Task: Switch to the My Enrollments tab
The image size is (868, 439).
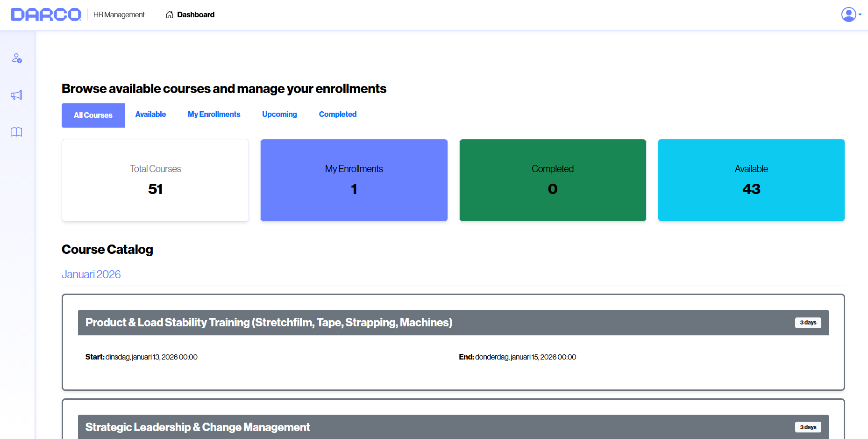Action: point(213,115)
